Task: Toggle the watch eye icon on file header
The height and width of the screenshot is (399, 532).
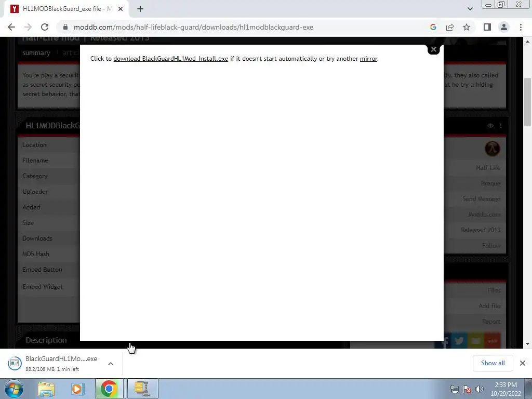Action: click(490, 126)
